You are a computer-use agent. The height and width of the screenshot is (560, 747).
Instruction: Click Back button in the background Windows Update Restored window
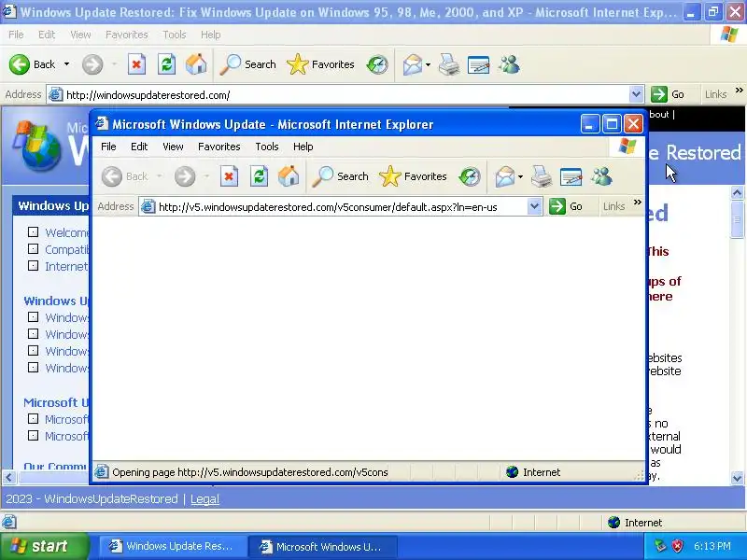(x=33, y=64)
